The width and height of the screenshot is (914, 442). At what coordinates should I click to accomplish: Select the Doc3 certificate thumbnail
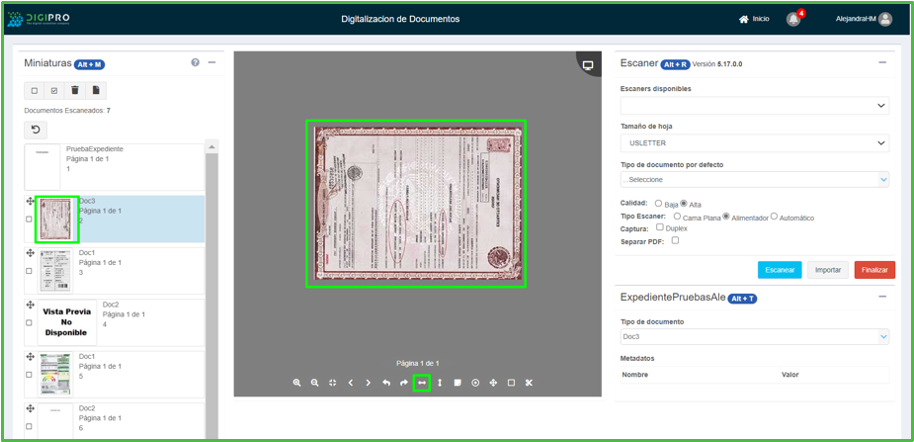(57, 220)
